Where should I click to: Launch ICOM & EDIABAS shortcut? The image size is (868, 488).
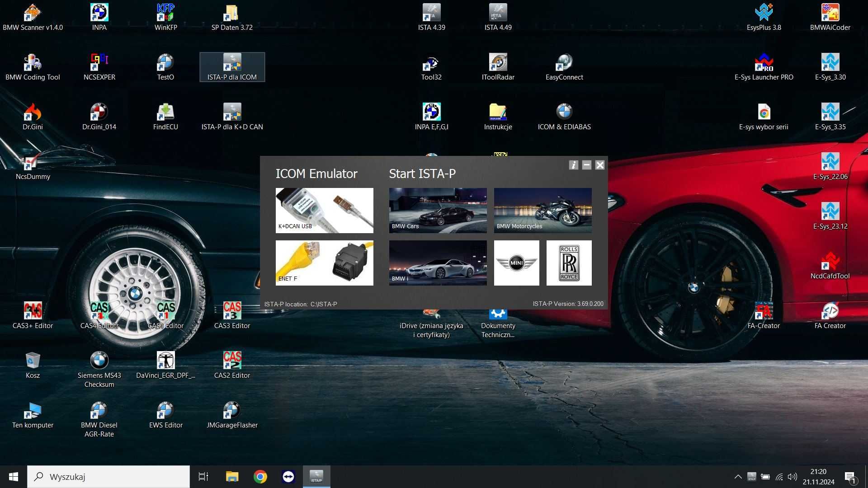coord(564,117)
